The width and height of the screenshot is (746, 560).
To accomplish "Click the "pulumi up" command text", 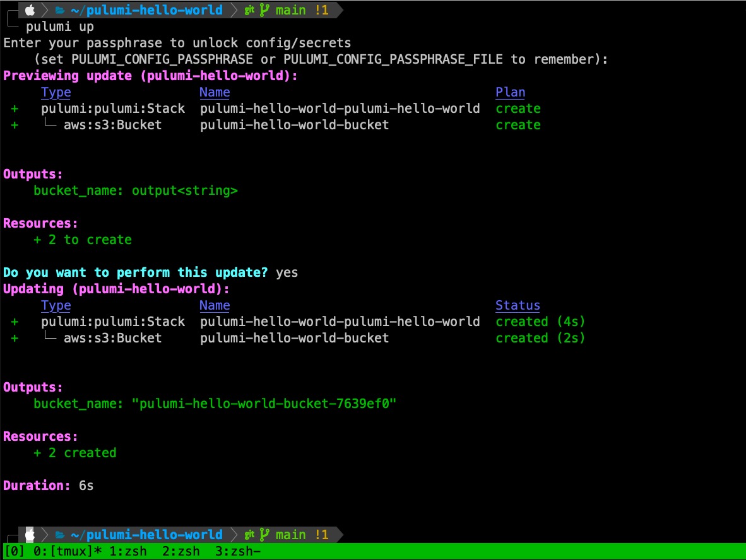I will pyautogui.click(x=60, y=26).
